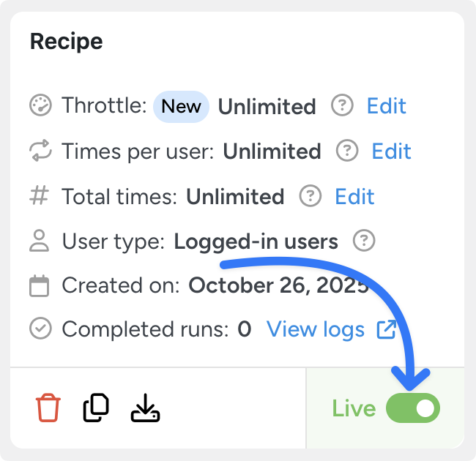Click the hash icon beside Total times
Viewport: 476px width, 461px height.
click(x=40, y=196)
